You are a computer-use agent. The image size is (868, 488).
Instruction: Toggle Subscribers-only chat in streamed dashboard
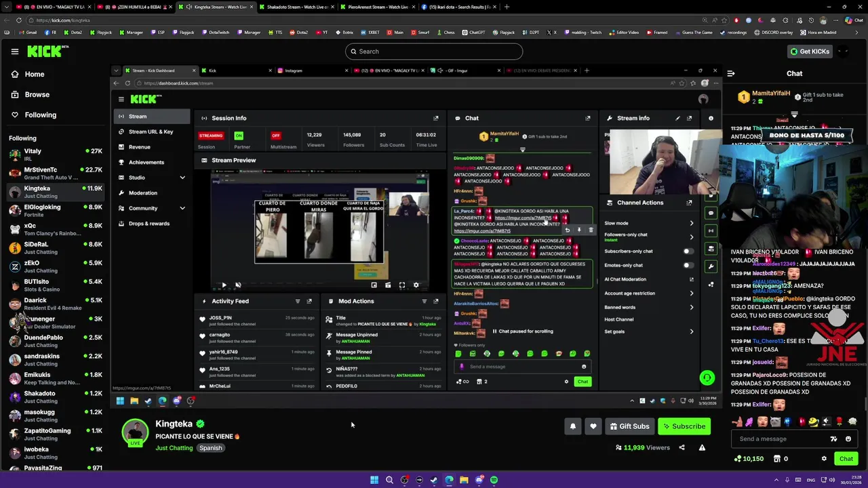(x=688, y=251)
